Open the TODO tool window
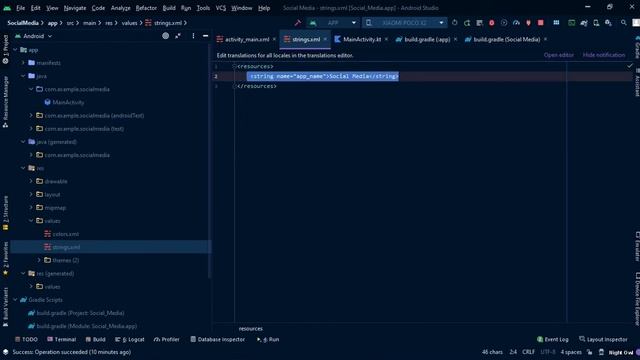Viewport: 640px width, 360px height. point(26,339)
